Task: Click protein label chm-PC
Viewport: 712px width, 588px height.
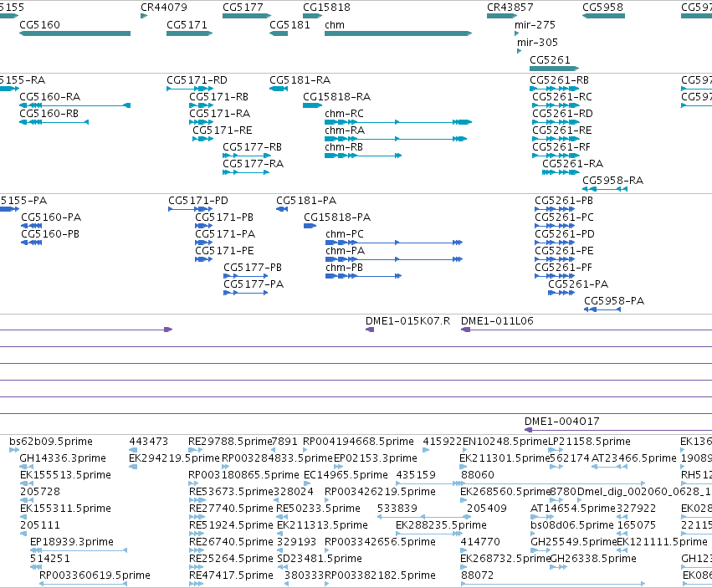Action: pyautogui.click(x=344, y=234)
